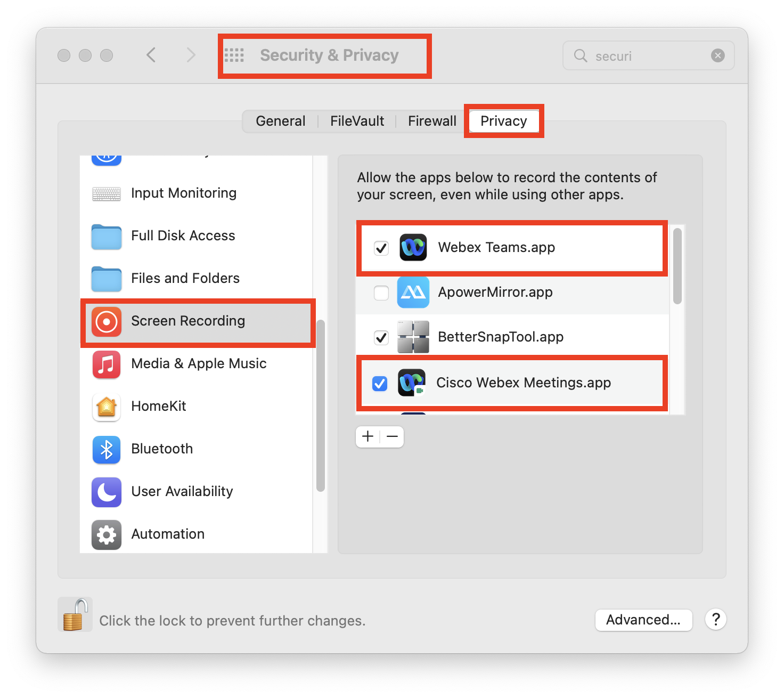Click the Media & Apple Music icon
The width and height of the screenshot is (784, 698).
pos(107,364)
